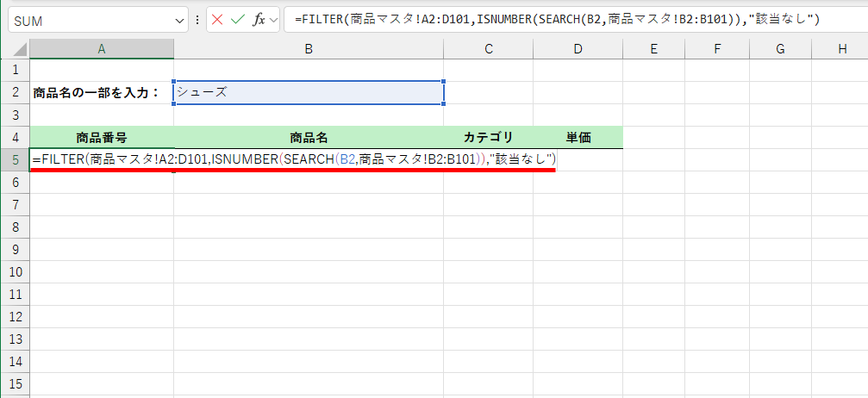
Task: Select column B header
Action: (x=309, y=49)
